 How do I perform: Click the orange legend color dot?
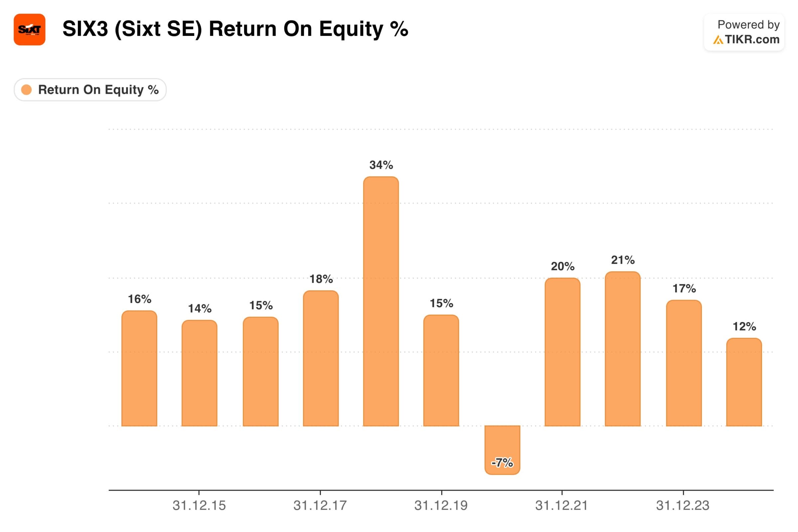click(x=27, y=90)
